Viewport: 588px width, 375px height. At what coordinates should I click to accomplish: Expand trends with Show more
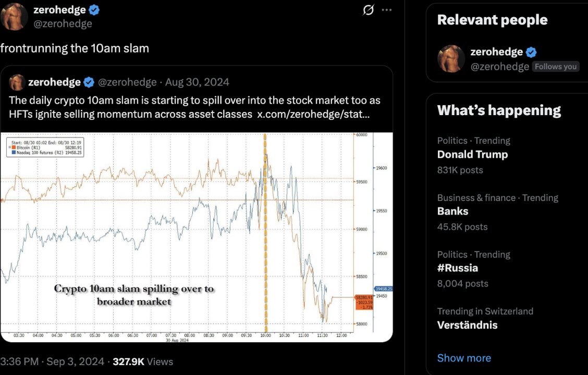click(x=464, y=358)
